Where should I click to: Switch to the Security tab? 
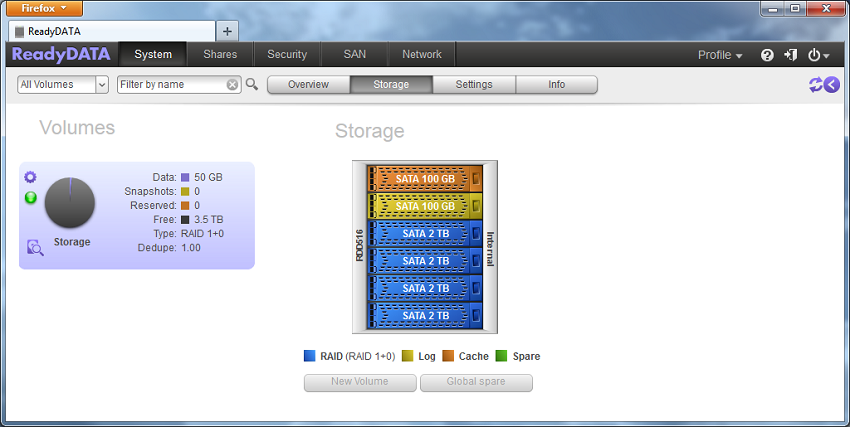click(x=287, y=54)
